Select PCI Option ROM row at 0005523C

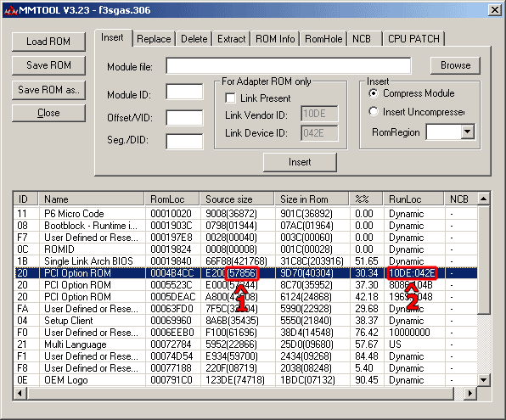[246, 285]
